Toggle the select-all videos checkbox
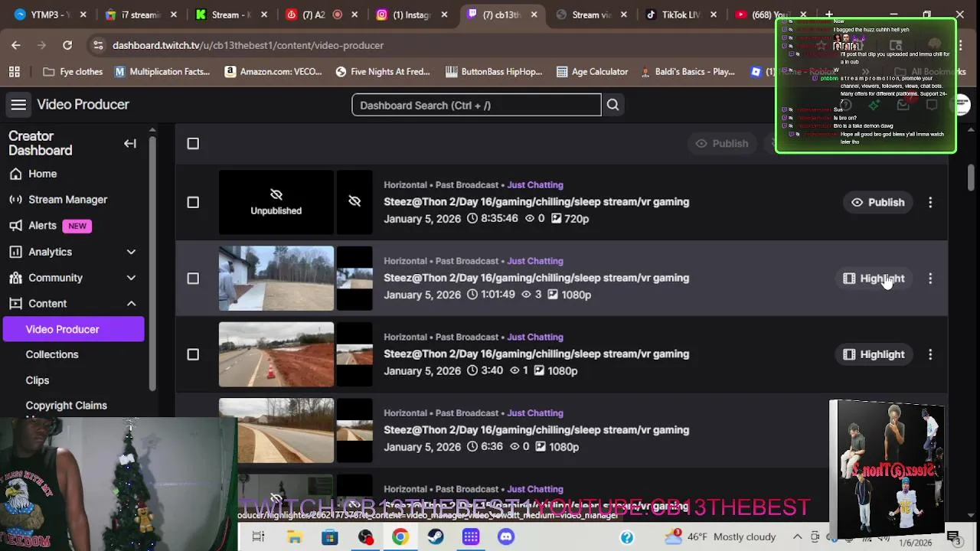The height and width of the screenshot is (551, 980). click(193, 144)
